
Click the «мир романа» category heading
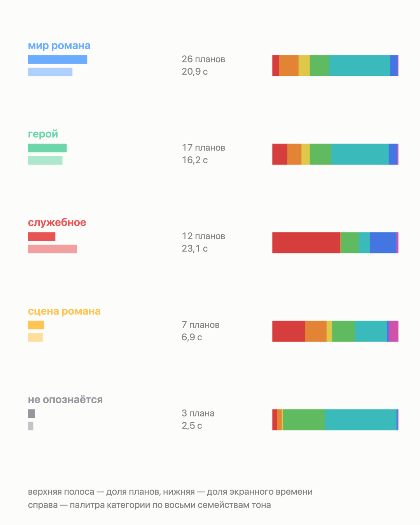click(x=59, y=46)
